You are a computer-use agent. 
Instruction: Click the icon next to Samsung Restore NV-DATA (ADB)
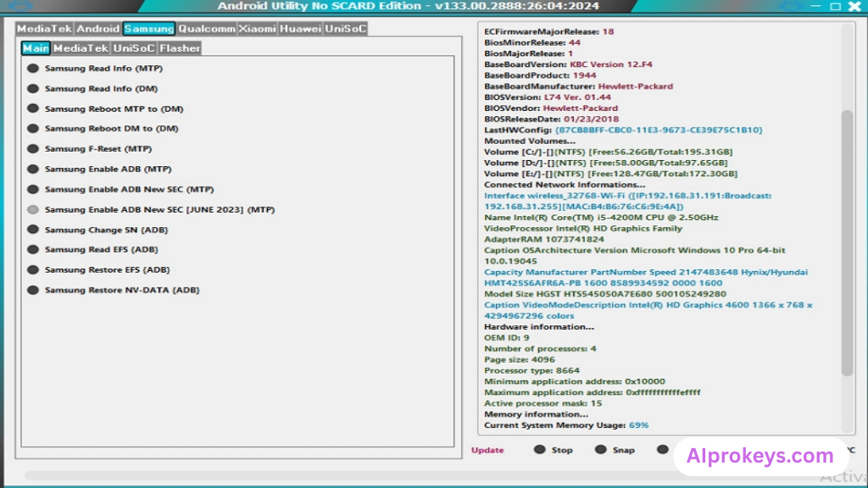33,290
